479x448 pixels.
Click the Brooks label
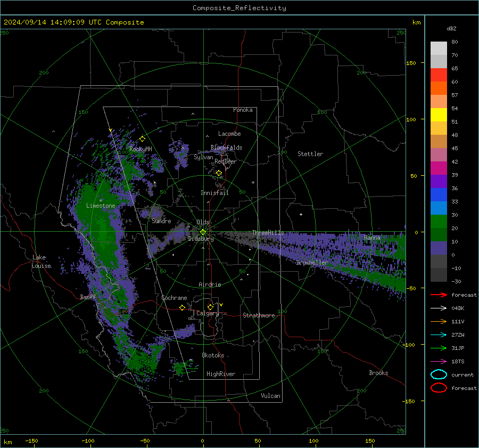(x=378, y=373)
